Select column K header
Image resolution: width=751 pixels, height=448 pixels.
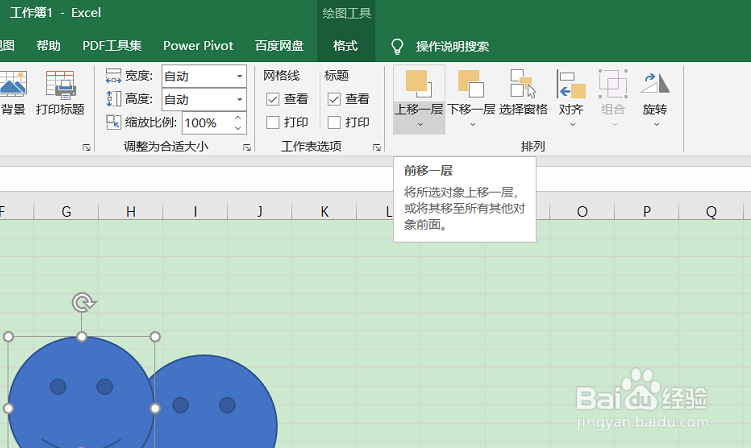pyautogui.click(x=324, y=211)
